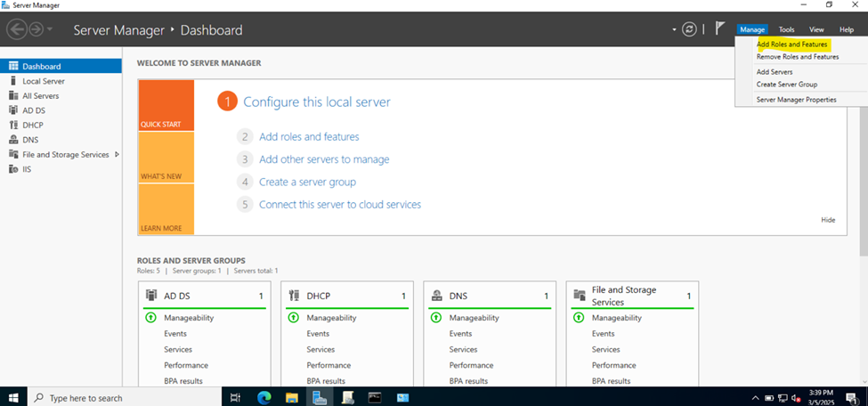The height and width of the screenshot is (406, 868).
Task: Click the DNS tile manageability status icon
Action: (x=435, y=318)
